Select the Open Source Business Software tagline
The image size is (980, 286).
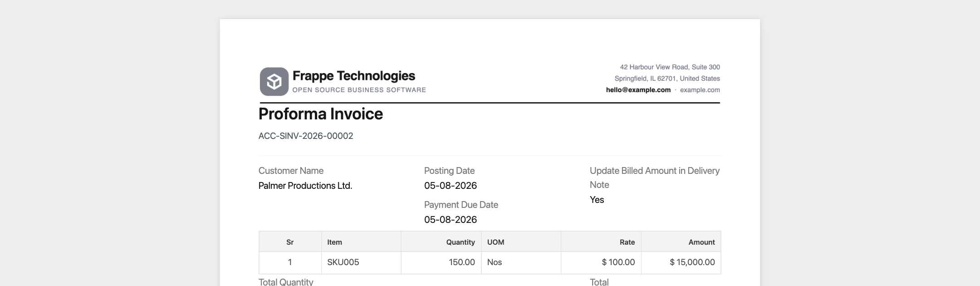pyautogui.click(x=359, y=90)
